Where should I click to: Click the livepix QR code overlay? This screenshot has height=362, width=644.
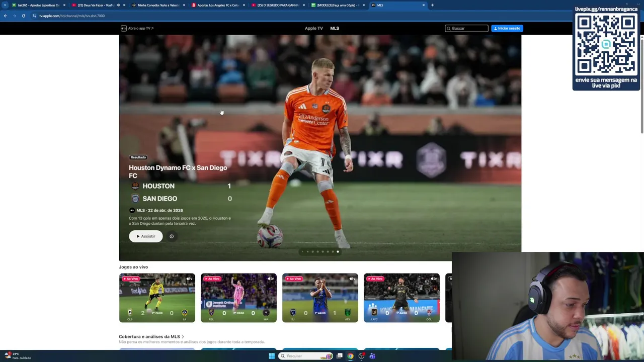[x=606, y=45]
